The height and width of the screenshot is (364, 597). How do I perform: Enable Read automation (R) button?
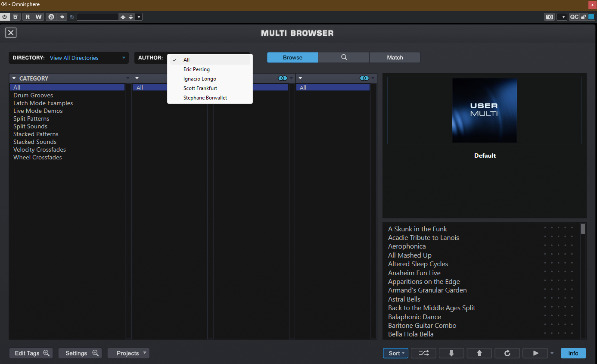click(28, 17)
